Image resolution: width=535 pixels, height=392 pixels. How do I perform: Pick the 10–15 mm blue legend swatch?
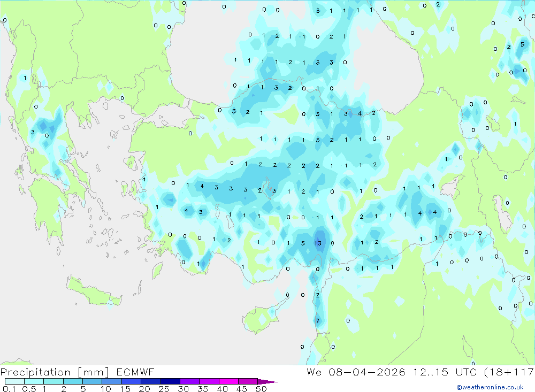112,381
